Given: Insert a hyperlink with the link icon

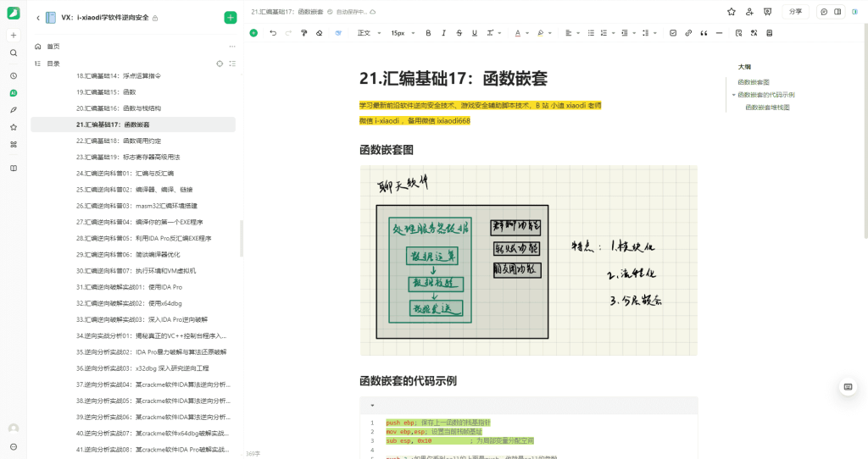Looking at the screenshot, I should click(687, 33).
